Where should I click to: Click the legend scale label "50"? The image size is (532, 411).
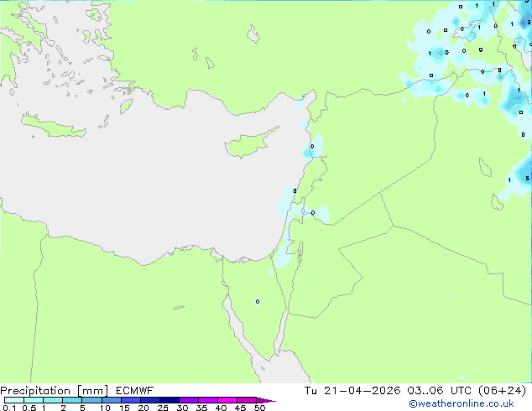pyautogui.click(x=259, y=408)
